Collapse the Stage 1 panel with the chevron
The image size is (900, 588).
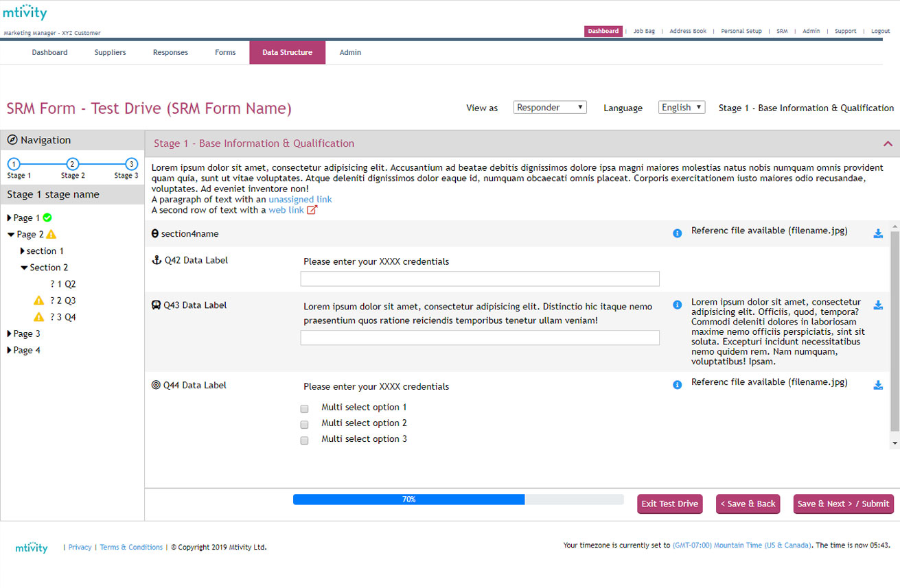point(888,144)
